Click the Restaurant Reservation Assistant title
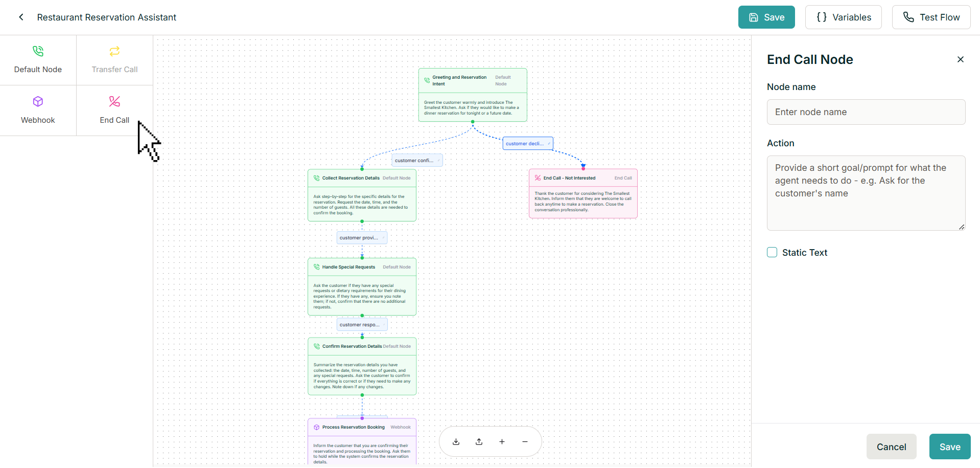 pos(107,17)
